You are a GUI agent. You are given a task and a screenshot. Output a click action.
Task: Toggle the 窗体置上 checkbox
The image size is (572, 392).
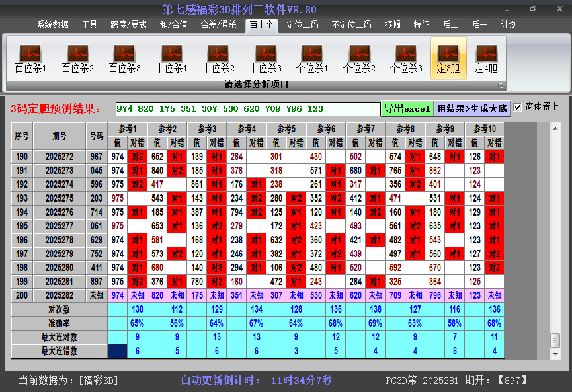(518, 107)
